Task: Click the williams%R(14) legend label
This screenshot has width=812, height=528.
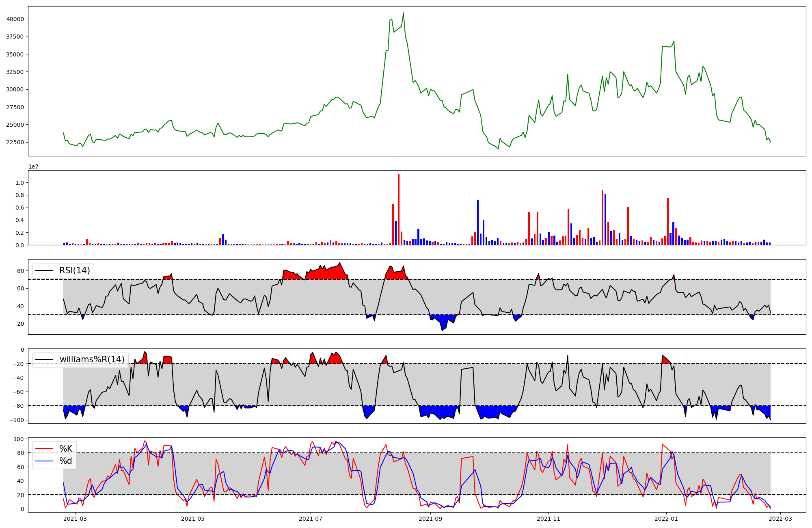Action: (92, 359)
